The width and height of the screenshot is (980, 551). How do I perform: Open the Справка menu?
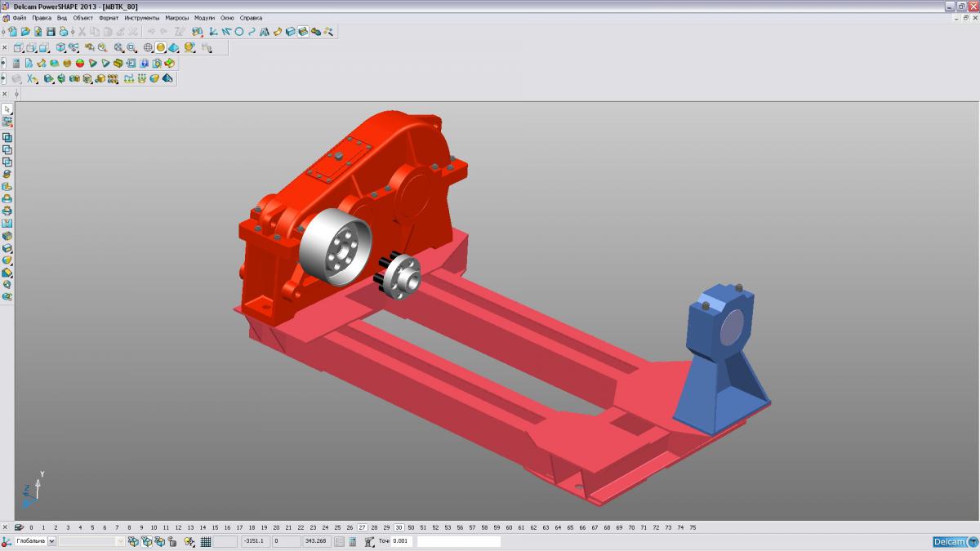click(252, 17)
